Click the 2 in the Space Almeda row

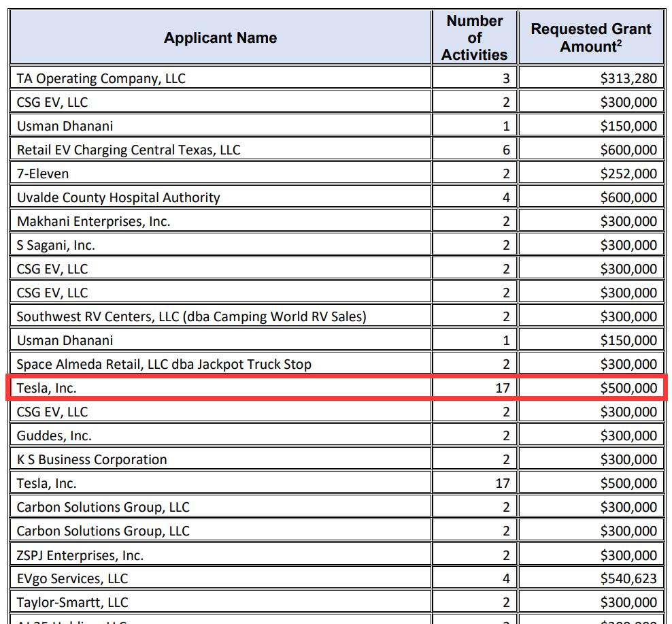coord(475,364)
